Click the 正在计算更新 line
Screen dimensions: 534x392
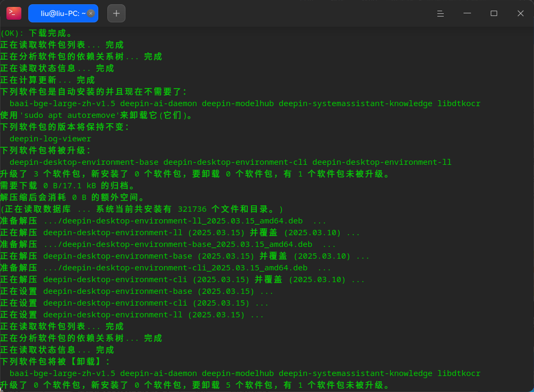pos(48,81)
